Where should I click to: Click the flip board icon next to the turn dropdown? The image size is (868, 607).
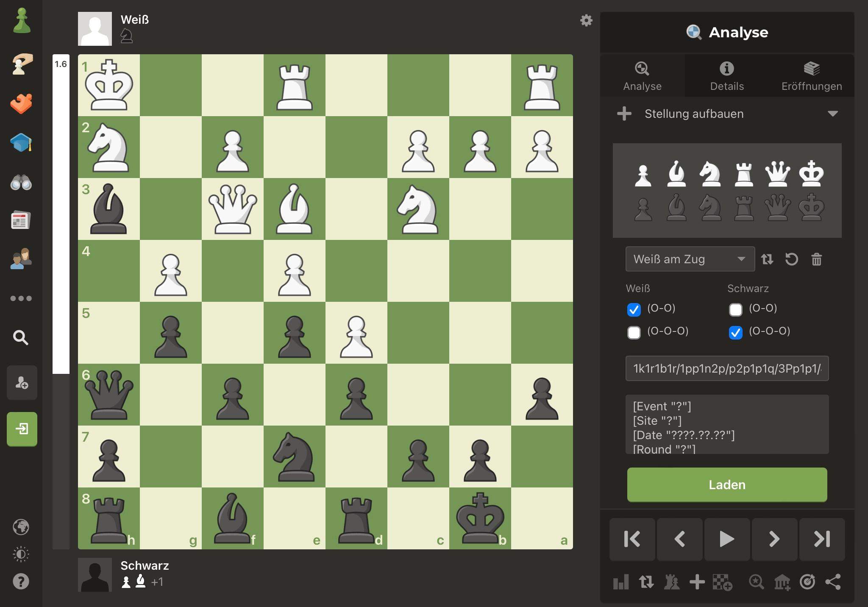pos(768,259)
